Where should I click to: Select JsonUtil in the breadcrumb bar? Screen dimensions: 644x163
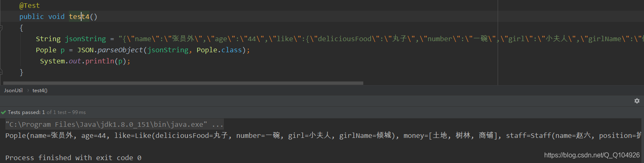point(13,90)
